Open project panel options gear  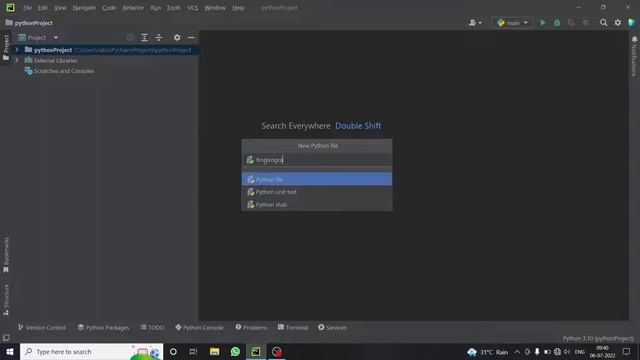177,38
